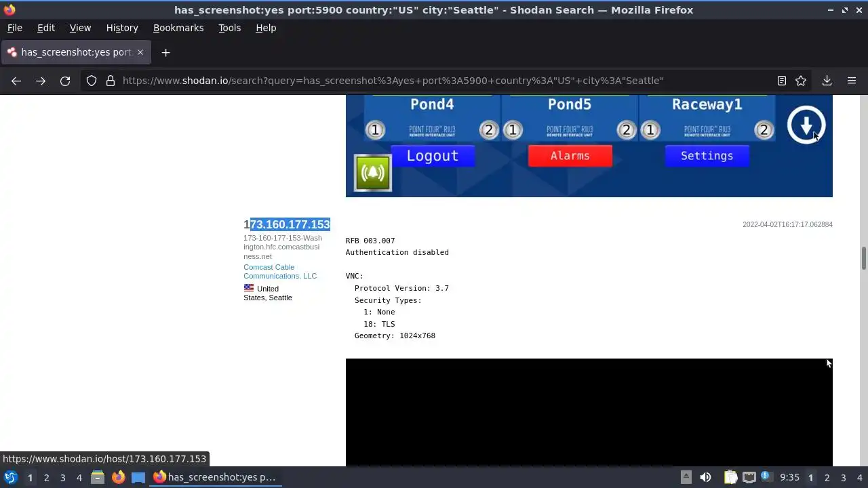Toggle reader view in address bar
868x488 pixels.
tap(782, 81)
